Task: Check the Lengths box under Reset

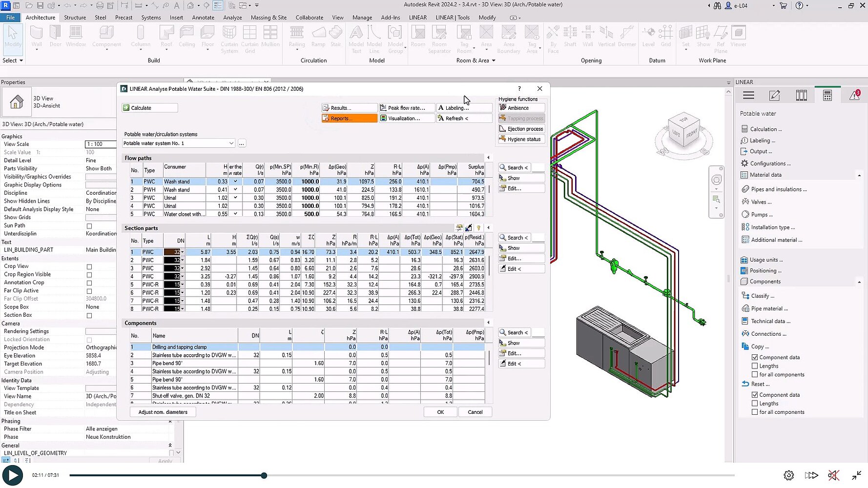Action: coord(755,404)
